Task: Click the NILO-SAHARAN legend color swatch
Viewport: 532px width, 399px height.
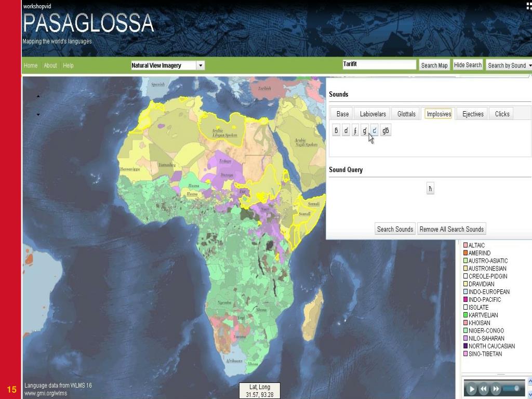Action: point(465,338)
